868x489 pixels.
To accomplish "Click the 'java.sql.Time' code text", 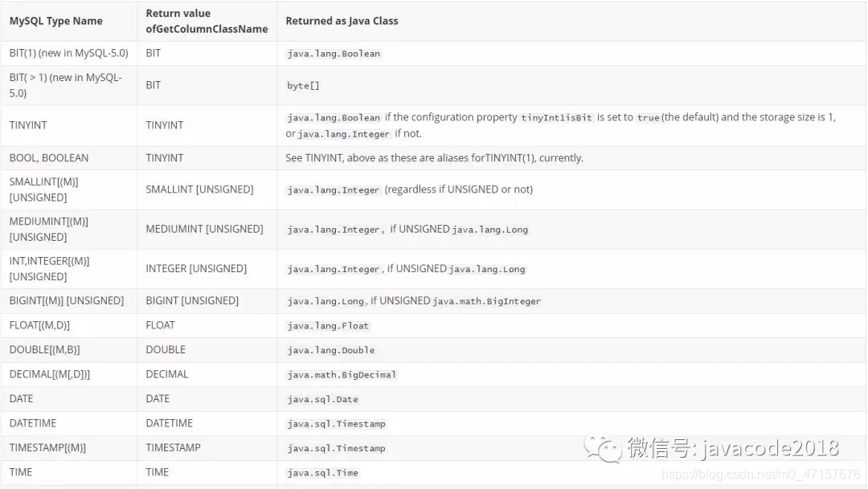I will 322,473.
